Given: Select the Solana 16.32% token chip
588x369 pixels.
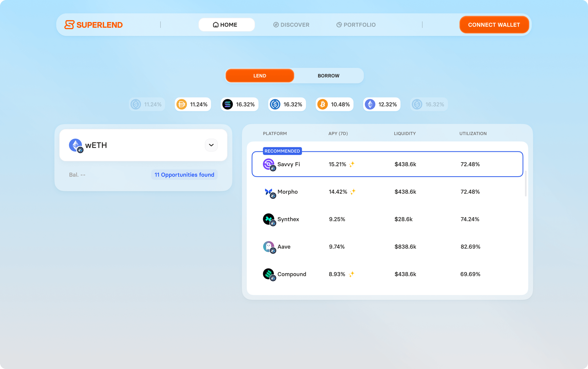Looking at the screenshot, I should (x=239, y=104).
